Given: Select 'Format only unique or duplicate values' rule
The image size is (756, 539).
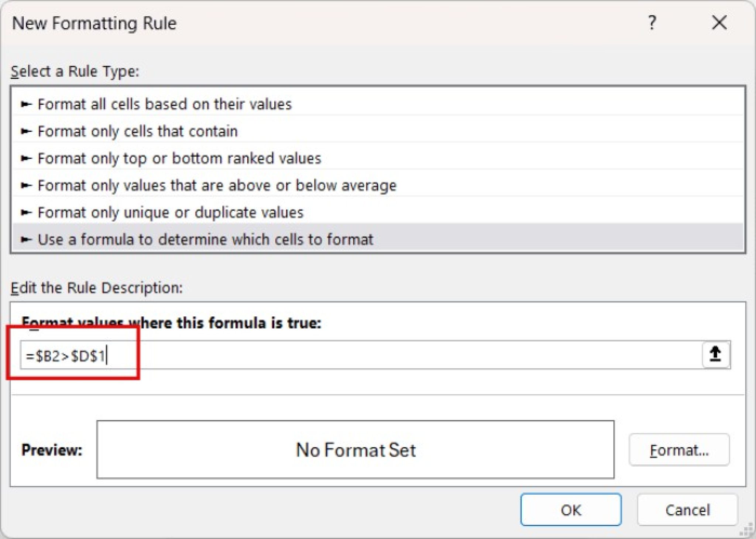Looking at the screenshot, I should 171,212.
